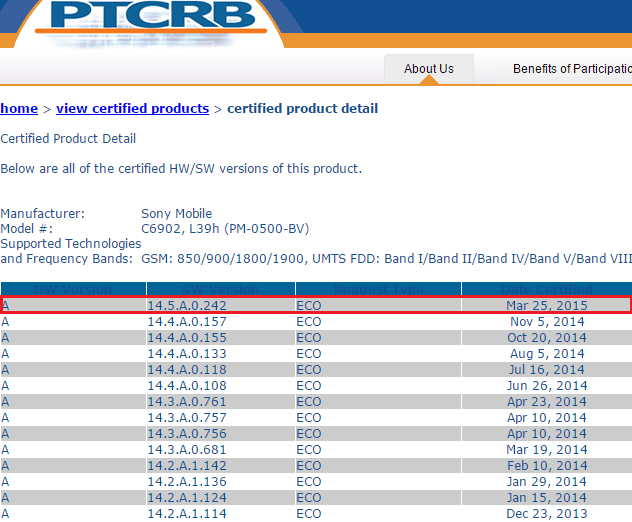
Task: Select SW version 14.3.A.0.756
Action: (x=187, y=433)
